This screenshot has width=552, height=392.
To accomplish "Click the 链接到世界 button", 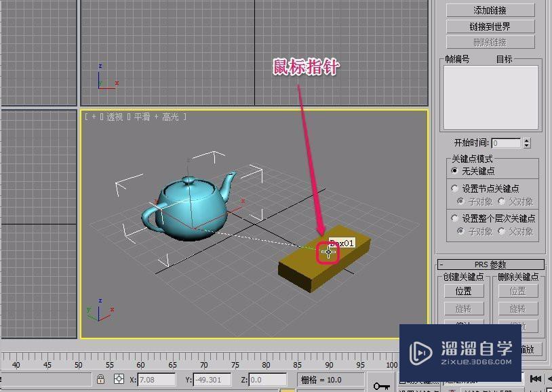I will 490,26.
